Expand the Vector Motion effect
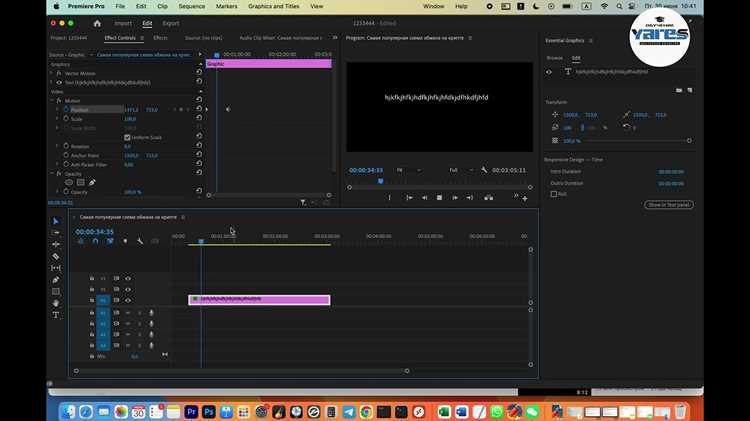 pos(52,73)
